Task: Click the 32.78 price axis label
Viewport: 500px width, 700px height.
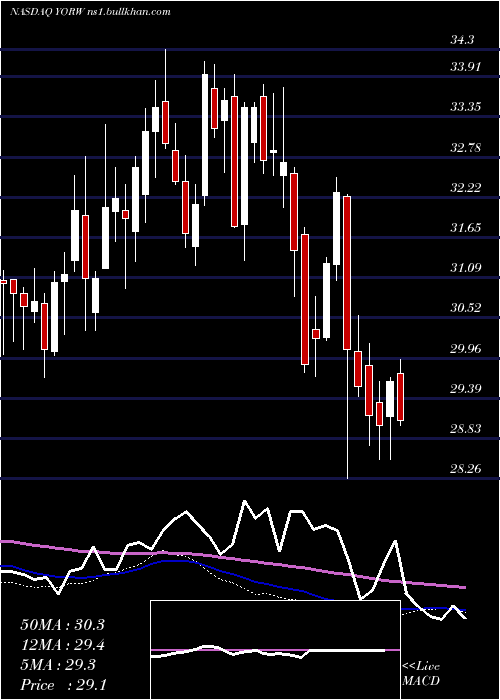Action: pyautogui.click(x=466, y=147)
